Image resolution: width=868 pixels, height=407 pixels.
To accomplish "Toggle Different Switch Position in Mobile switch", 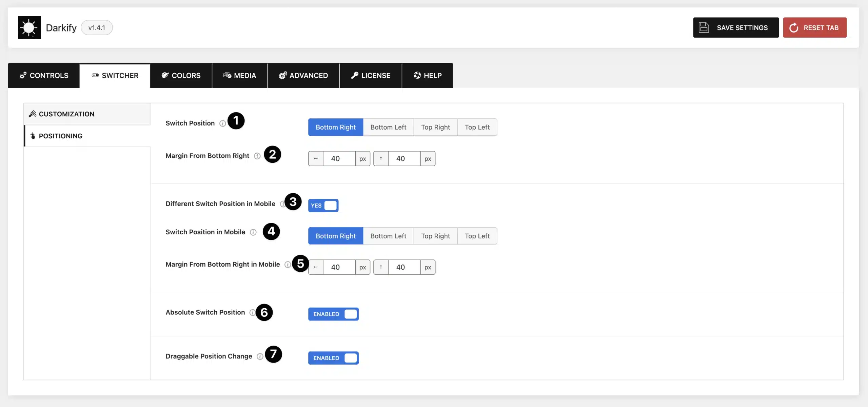I will [323, 206].
